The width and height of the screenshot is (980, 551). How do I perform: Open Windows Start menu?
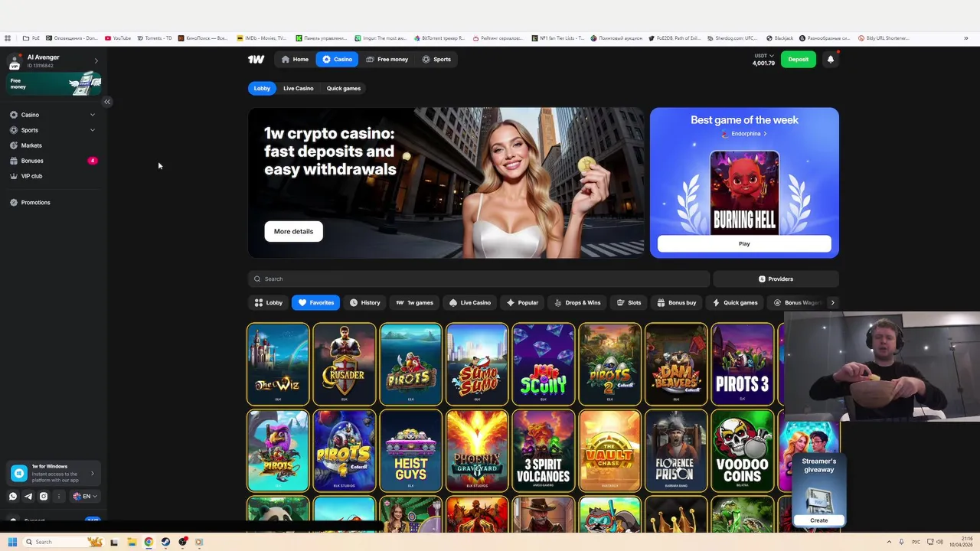(12, 542)
